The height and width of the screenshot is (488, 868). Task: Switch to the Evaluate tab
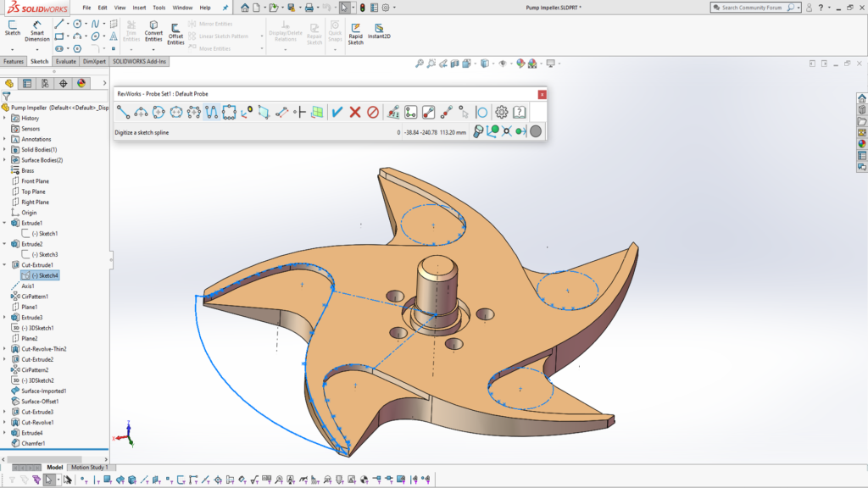coord(67,61)
